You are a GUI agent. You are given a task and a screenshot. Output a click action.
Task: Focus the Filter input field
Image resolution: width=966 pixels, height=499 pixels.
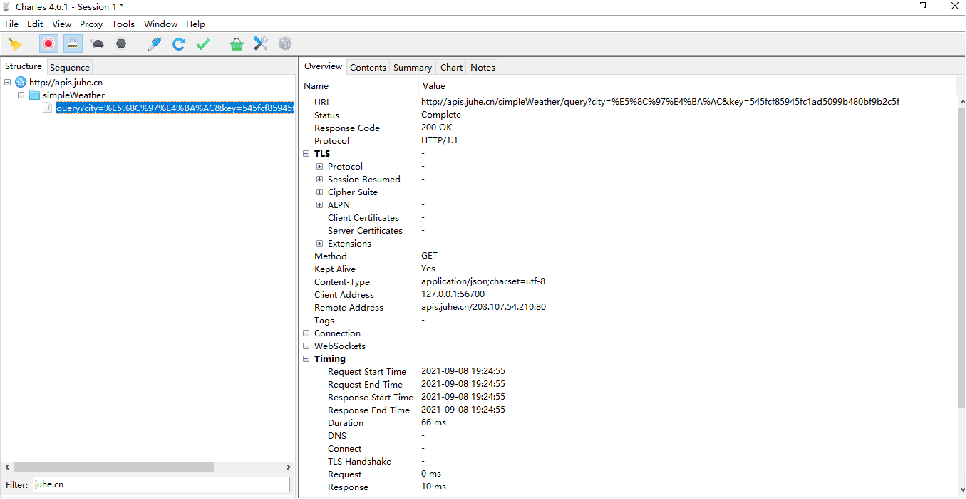(x=160, y=485)
